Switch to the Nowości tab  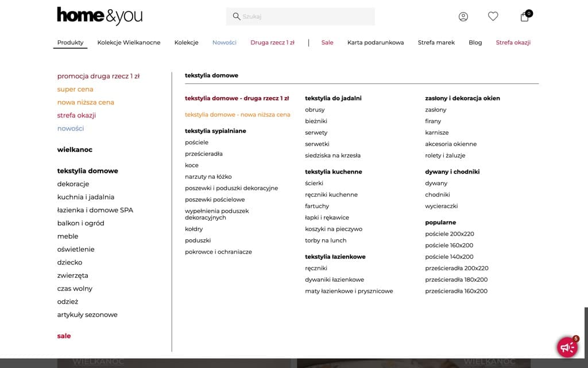click(x=224, y=42)
